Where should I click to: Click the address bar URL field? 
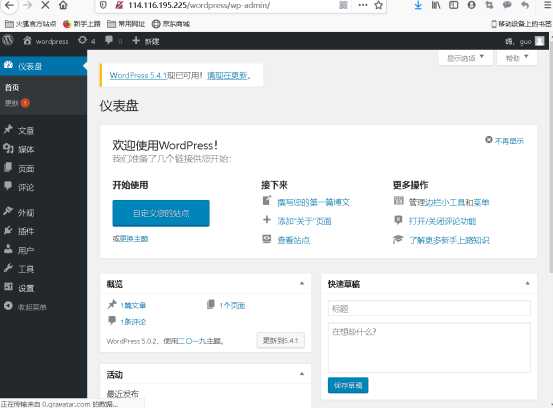tap(226, 5)
